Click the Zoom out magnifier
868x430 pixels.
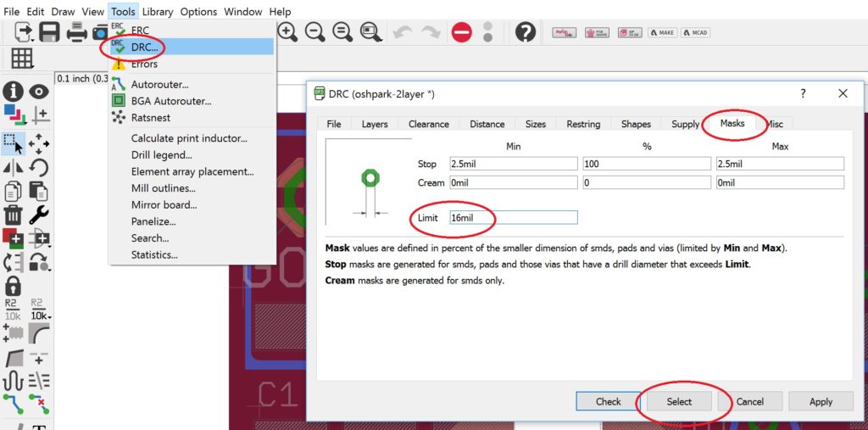coord(315,32)
